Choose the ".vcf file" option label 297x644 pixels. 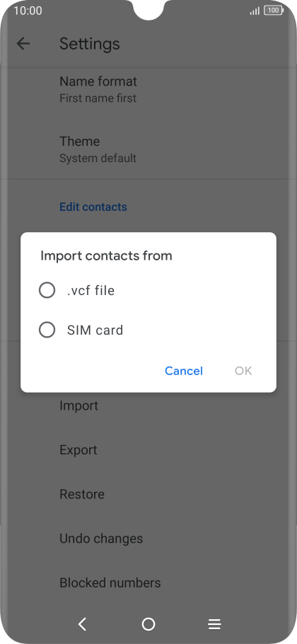coord(91,290)
